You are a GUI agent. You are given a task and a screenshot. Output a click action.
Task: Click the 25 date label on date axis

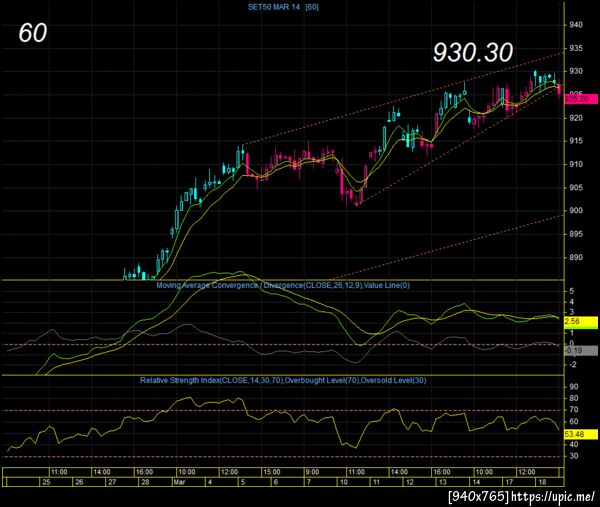tap(46, 482)
